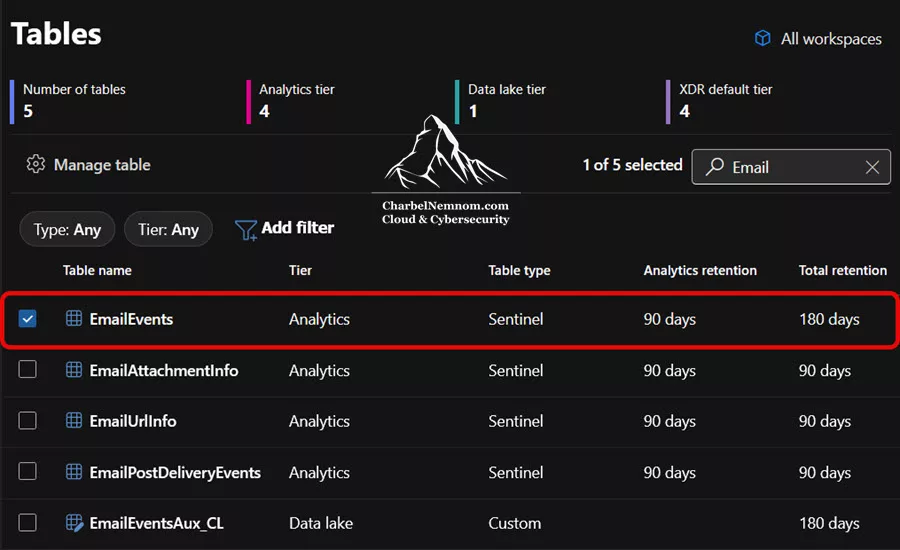Open the EmailEvents table name
The width and height of the screenshot is (900, 550).
click(131, 319)
